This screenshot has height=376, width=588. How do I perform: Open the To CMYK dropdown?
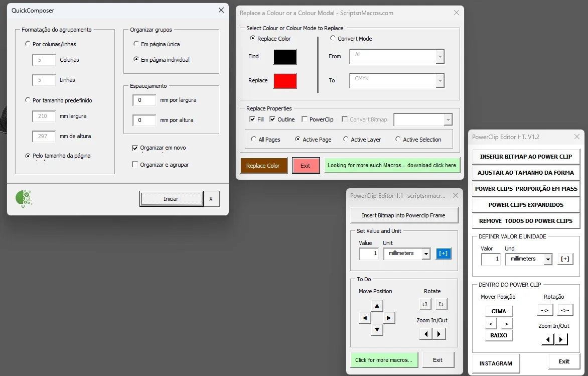[440, 81]
